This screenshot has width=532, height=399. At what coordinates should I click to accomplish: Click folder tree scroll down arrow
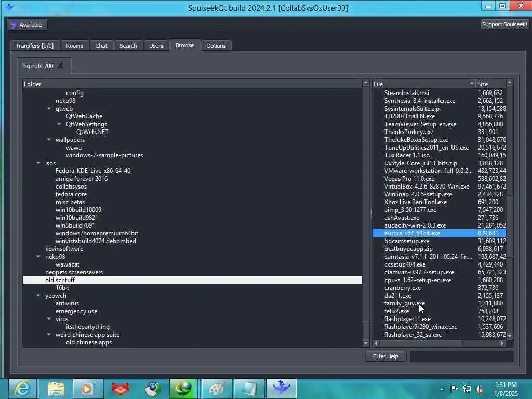click(365, 343)
